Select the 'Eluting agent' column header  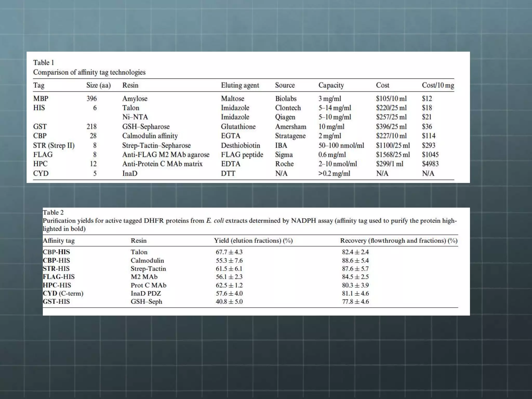click(240, 85)
